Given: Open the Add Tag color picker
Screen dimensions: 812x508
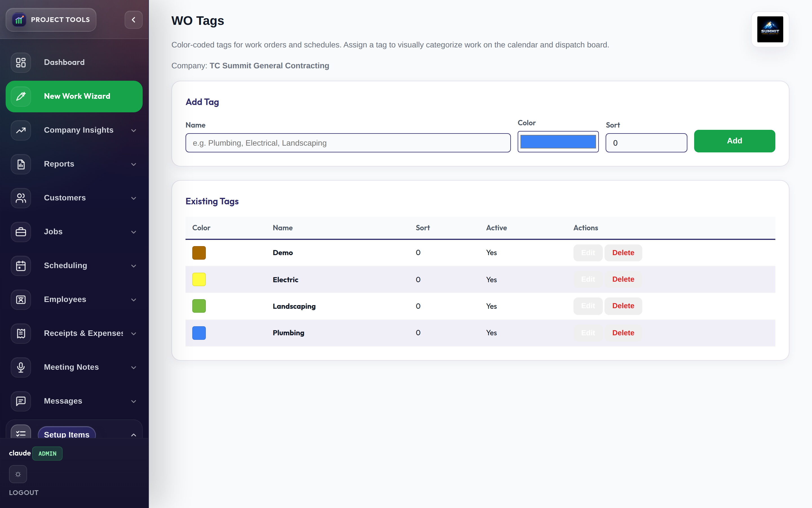Looking at the screenshot, I should [558, 142].
